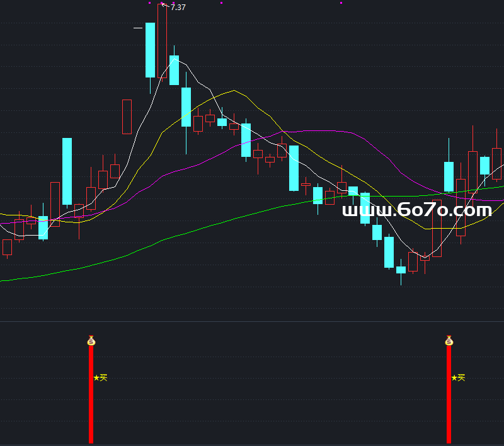Screen dimensions: 504x446
Task: Select the lowest small cyan candle at trough
Action: coord(401,270)
